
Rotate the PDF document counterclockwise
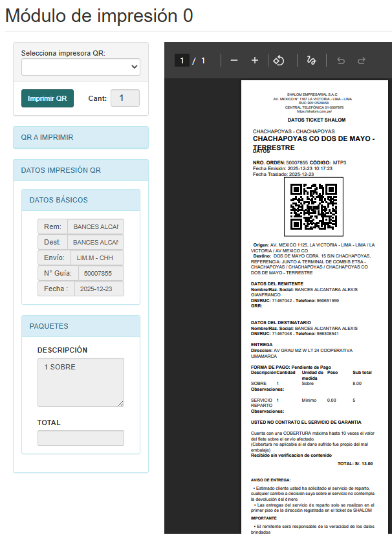(278, 60)
